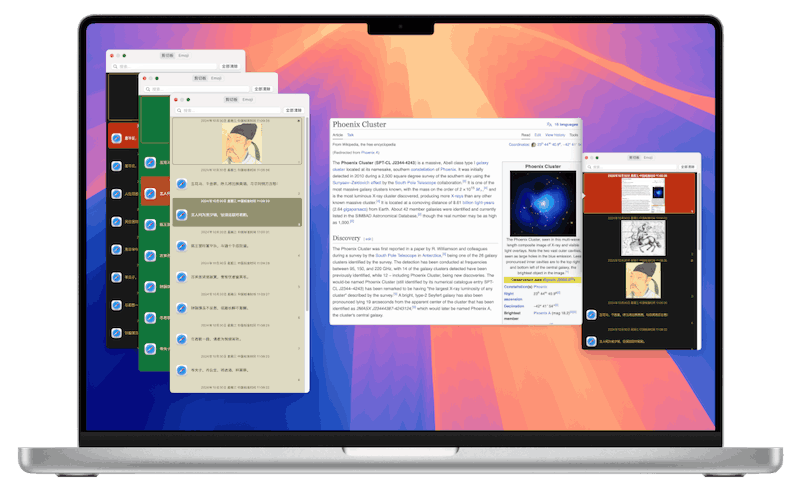This screenshot has height=491, width=800.
Task: Click the search magnifier icon in the beige window
Action: pos(179,108)
